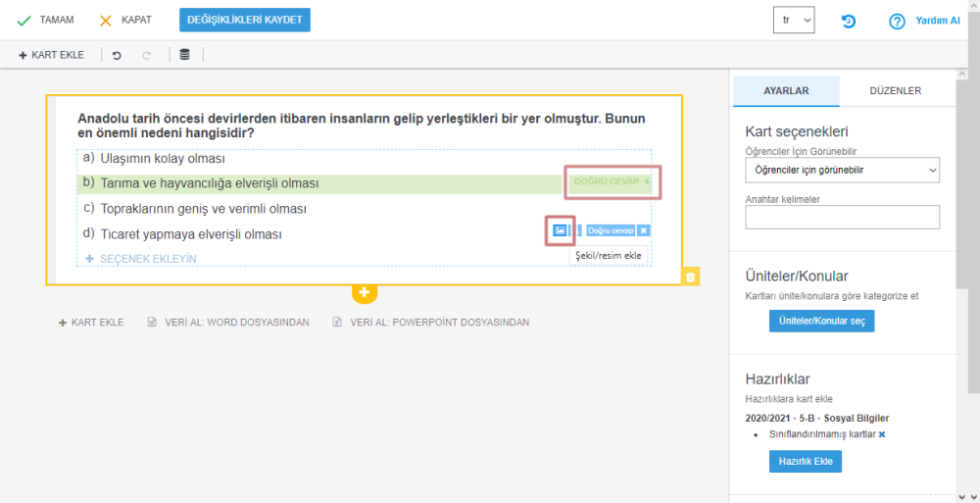This screenshot has height=503, width=980.
Task: Click the redo arrow in the toolbar
Action: [x=146, y=55]
